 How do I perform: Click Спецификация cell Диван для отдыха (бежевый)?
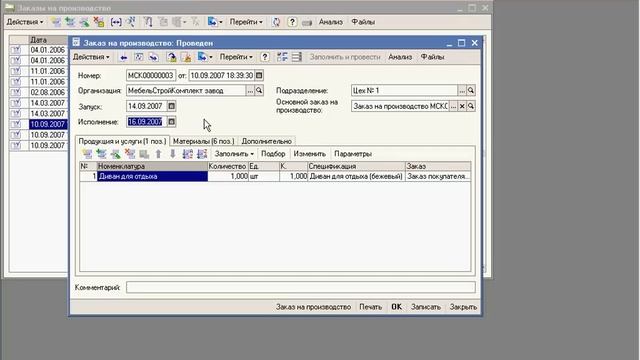pos(356,176)
